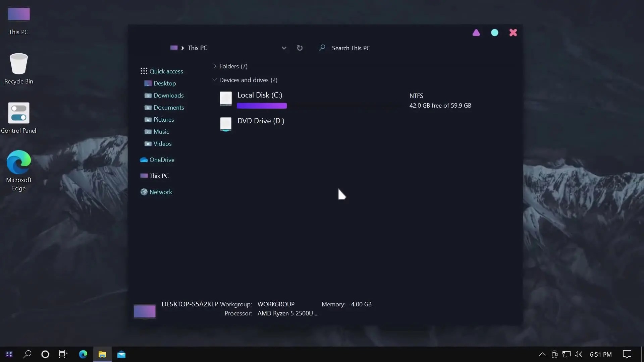Open the Start menu
Screen dimensions: 644x362
(x=9, y=354)
